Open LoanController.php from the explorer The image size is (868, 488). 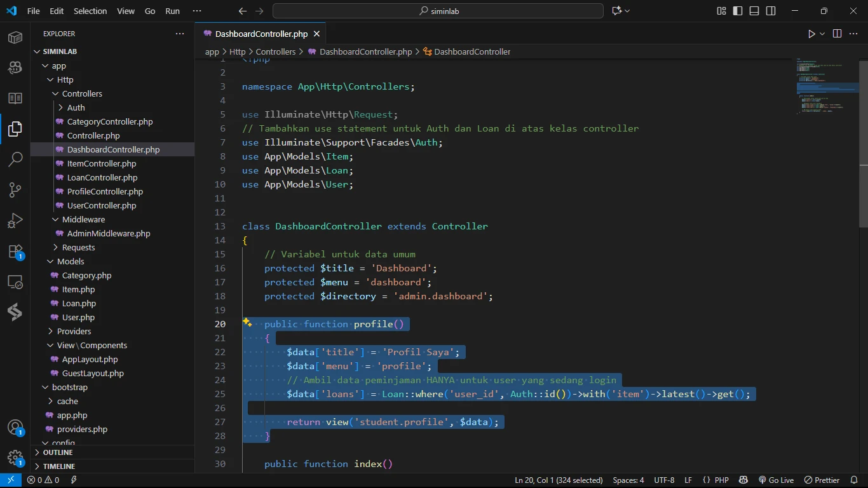tap(102, 177)
